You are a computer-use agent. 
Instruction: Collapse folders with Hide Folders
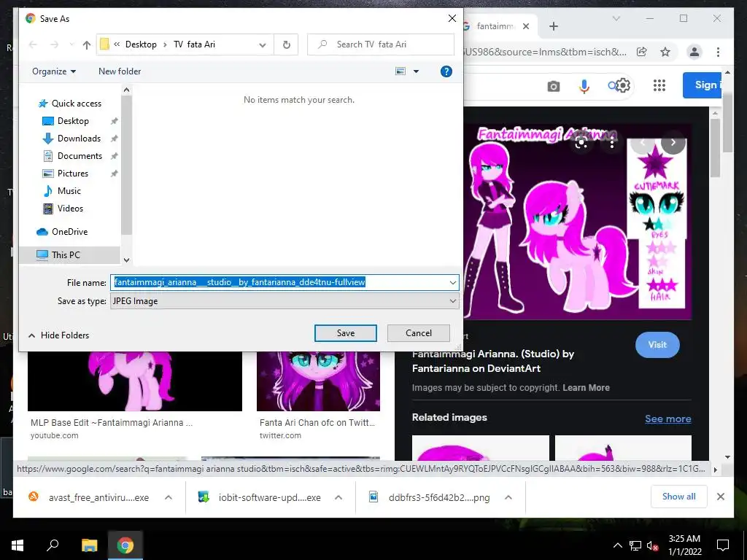(x=58, y=335)
